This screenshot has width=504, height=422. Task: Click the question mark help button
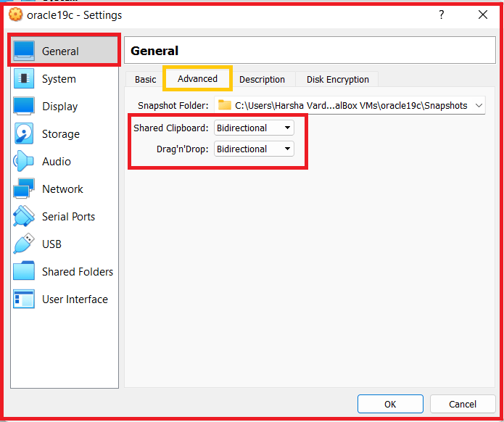[442, 15]
